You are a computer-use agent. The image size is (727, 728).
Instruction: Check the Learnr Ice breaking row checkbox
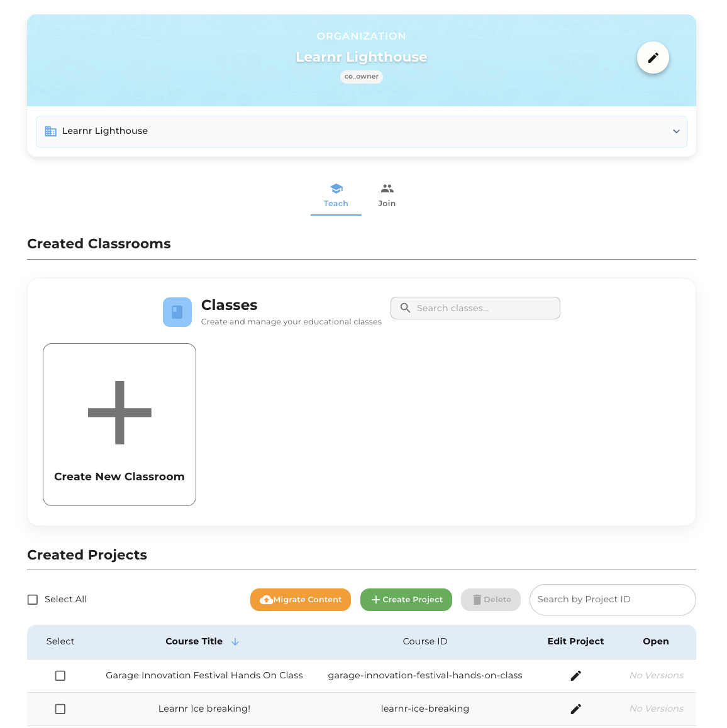pos(60,709)
